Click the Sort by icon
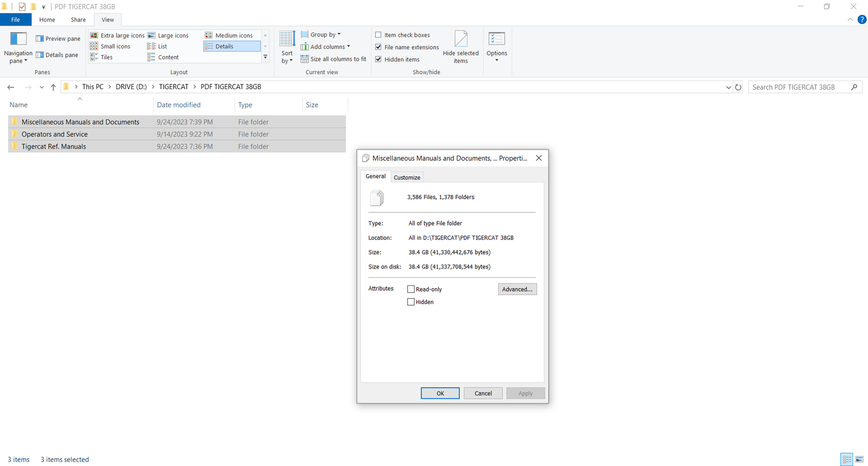 pyautogui.click(x=287, y=39)
